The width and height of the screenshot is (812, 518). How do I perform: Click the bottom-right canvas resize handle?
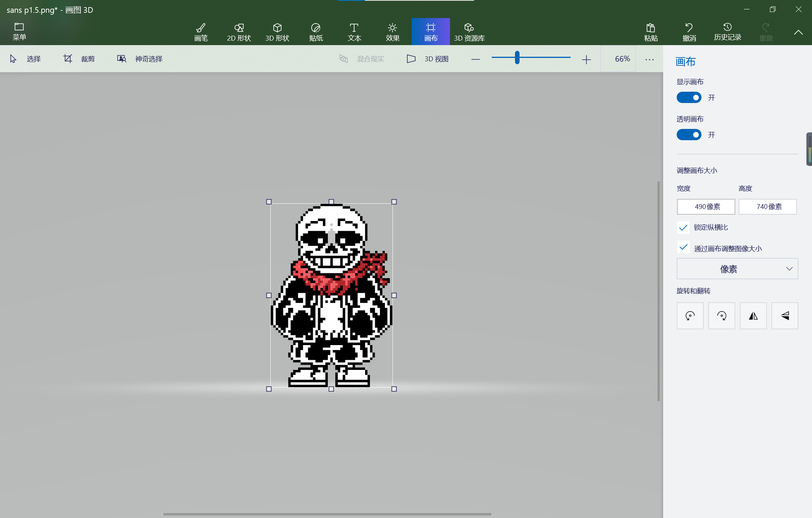(x=394, y=389)
